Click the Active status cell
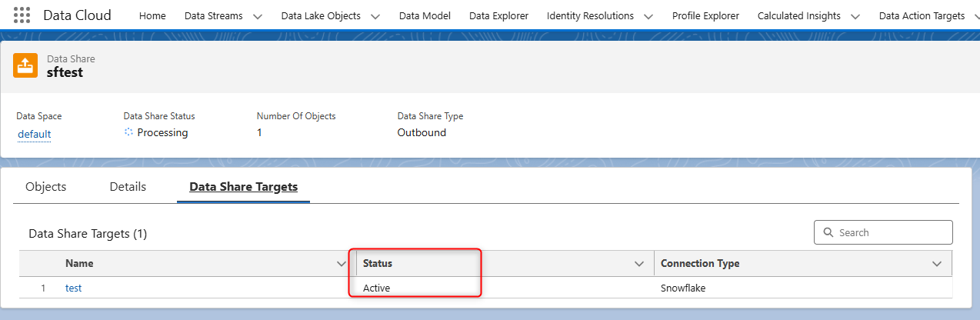 (377, 288)
